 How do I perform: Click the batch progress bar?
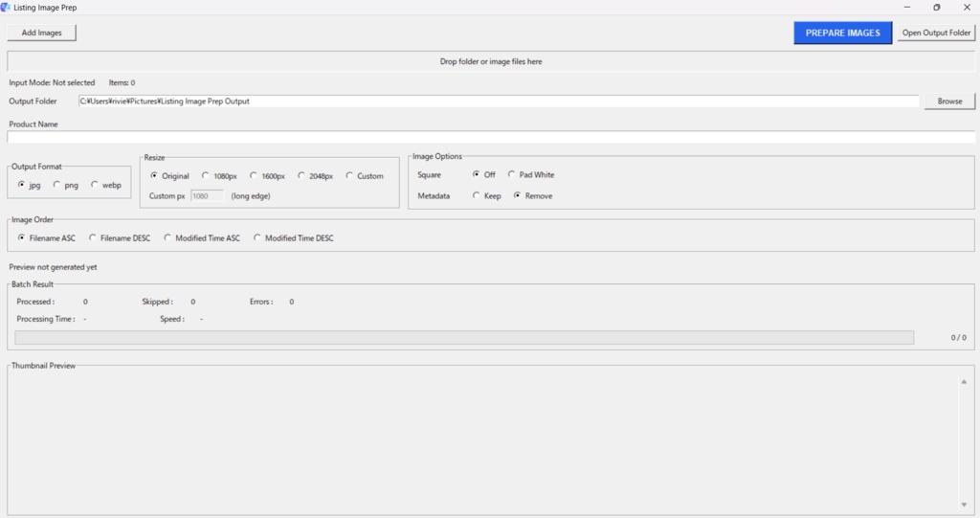point(464,338)
